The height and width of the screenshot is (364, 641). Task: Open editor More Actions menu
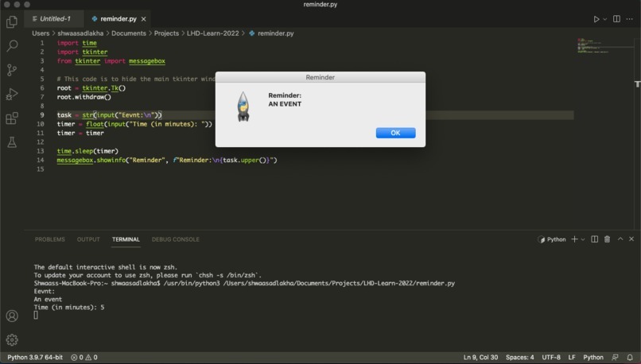pos(630,19)
